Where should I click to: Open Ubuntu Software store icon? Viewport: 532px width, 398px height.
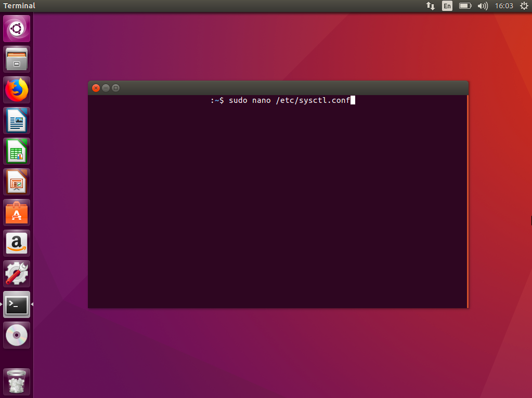(17, 213)
